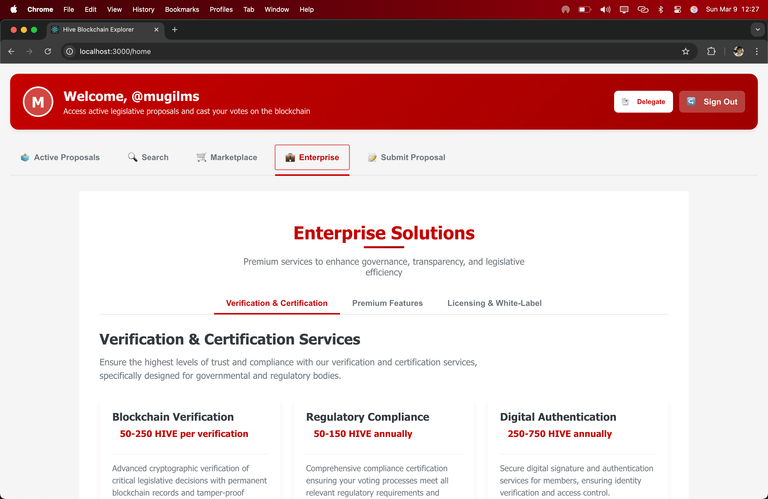Click the briefcase icon beside Enterprise
Viewport: 768px width, 499px height.
click(290, 157)
